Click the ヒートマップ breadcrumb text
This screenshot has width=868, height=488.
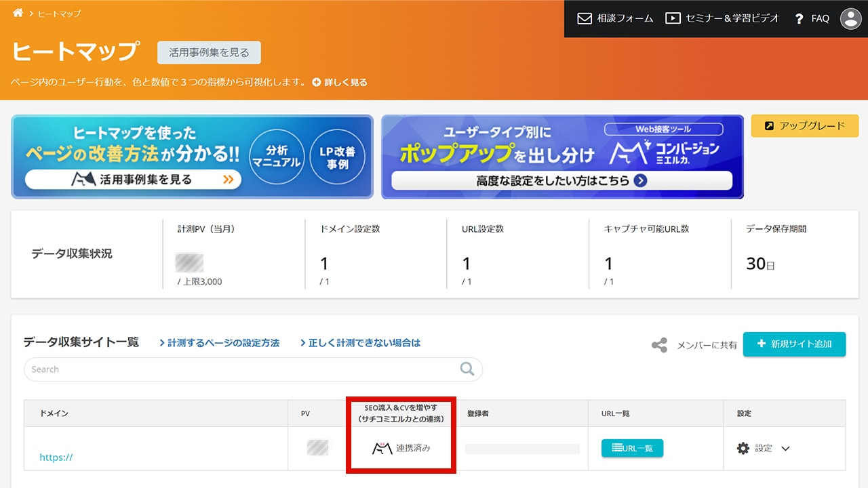(x=59, y=14)
